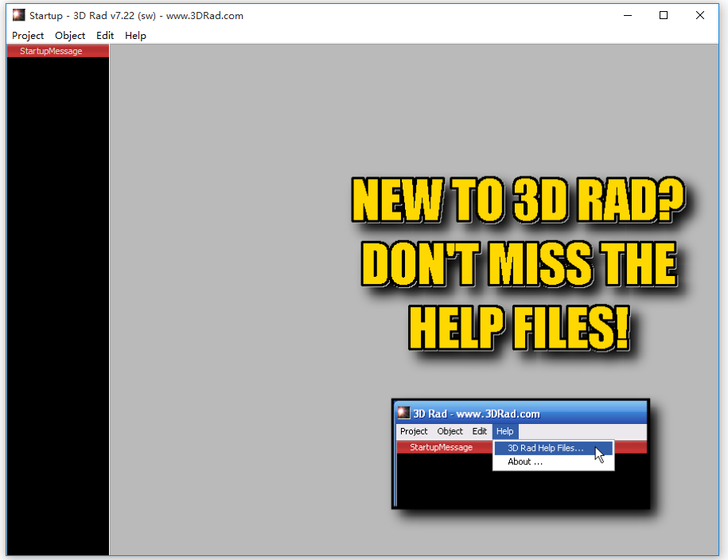Open the Project menu in the menu bar
This screenshot has width=728, height=560.
(x=28, y=36)
